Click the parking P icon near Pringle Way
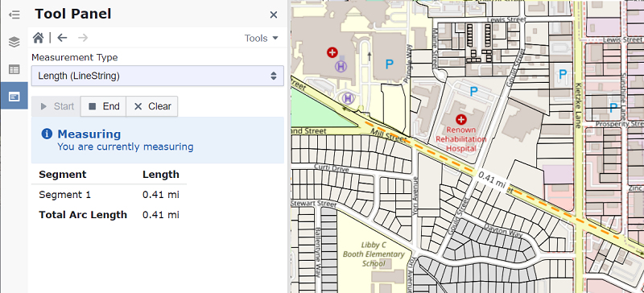 (389, 64)
